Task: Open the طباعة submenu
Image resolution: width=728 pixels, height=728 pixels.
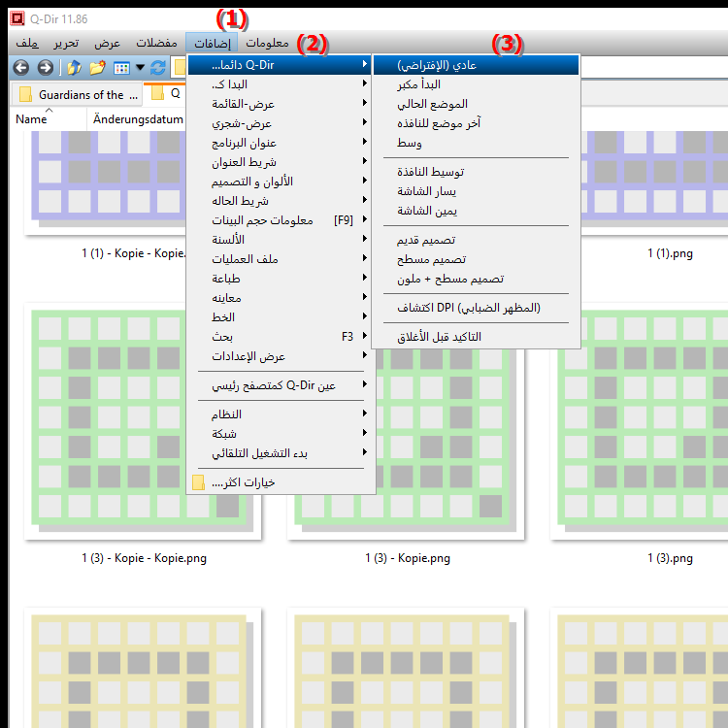Action: pyautogui.click(x=280, y=279)
